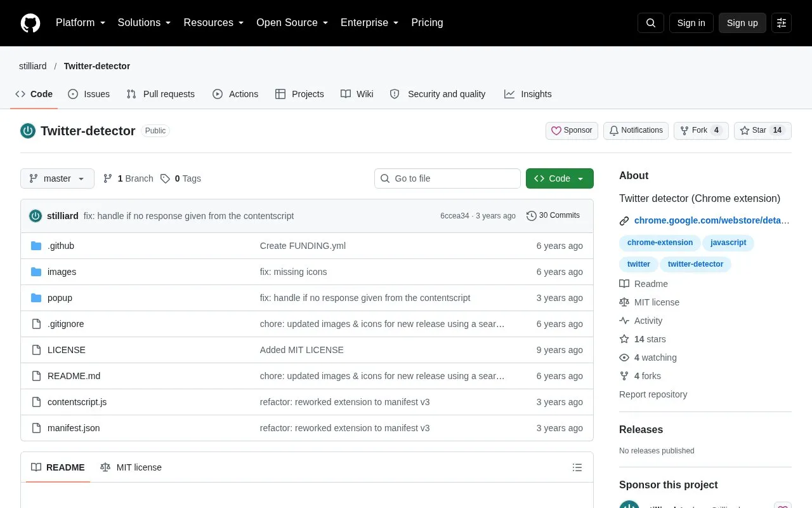Open the appearance settings icon in header
The height and width of the screenshot is (508, 812).
click(782, 23)
